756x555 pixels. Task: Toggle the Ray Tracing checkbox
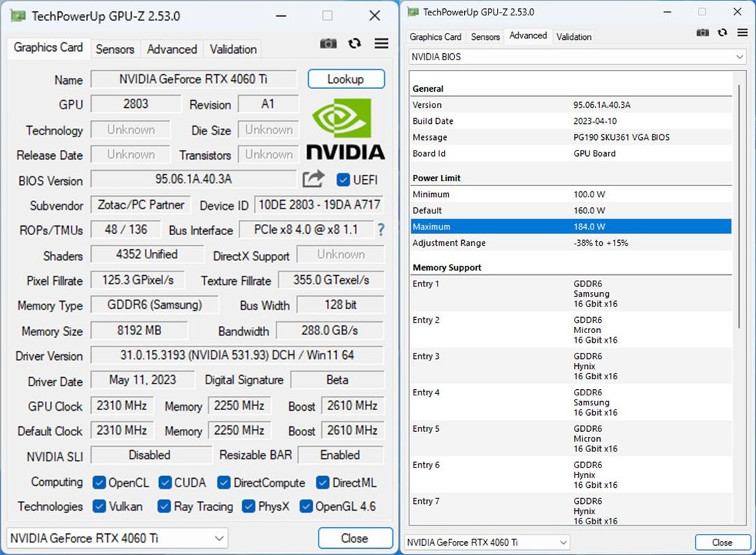pyautogui.click(x=164, y=506)
